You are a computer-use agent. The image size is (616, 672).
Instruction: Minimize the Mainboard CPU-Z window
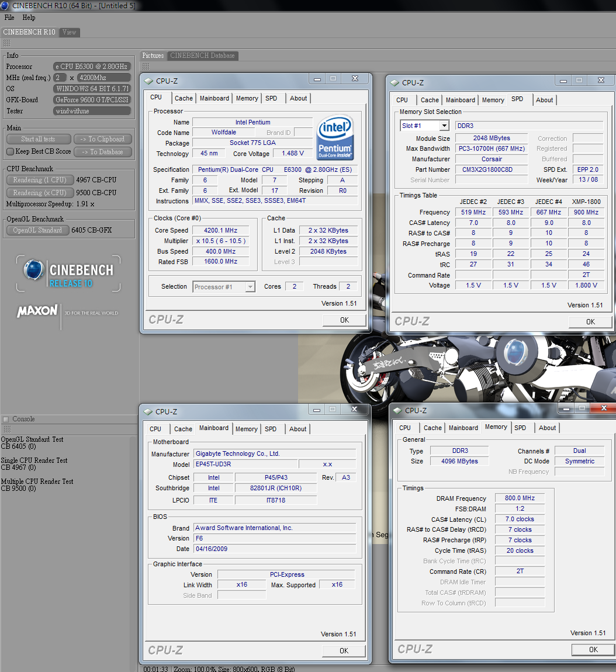317,410
